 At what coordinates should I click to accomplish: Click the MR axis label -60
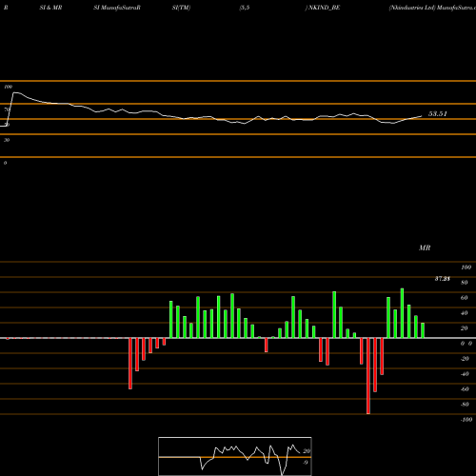pyautogui.click(x=465, y=389)
